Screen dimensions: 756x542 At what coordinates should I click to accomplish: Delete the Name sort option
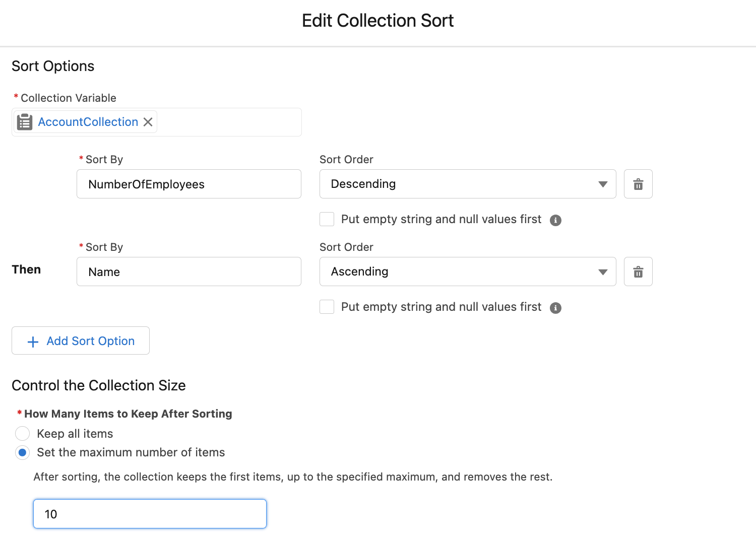[638, 272]
